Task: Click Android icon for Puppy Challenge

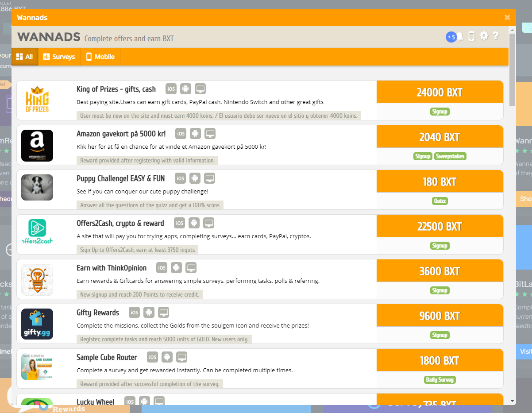Action: point(195,178)
